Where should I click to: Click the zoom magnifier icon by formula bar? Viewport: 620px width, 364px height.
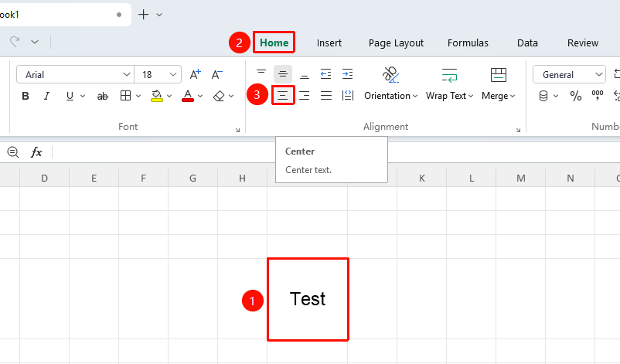pyautogui.click(x=13, y=152)
